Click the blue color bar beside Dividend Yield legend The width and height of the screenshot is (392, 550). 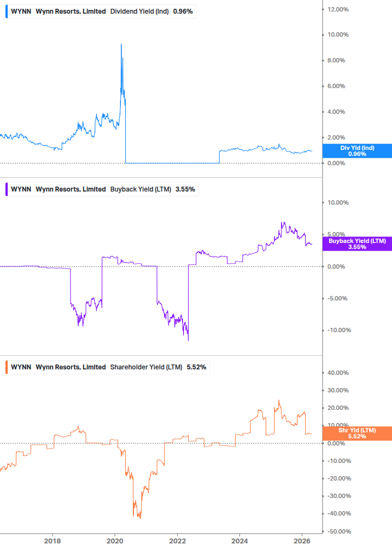click(x=7, y=11)
